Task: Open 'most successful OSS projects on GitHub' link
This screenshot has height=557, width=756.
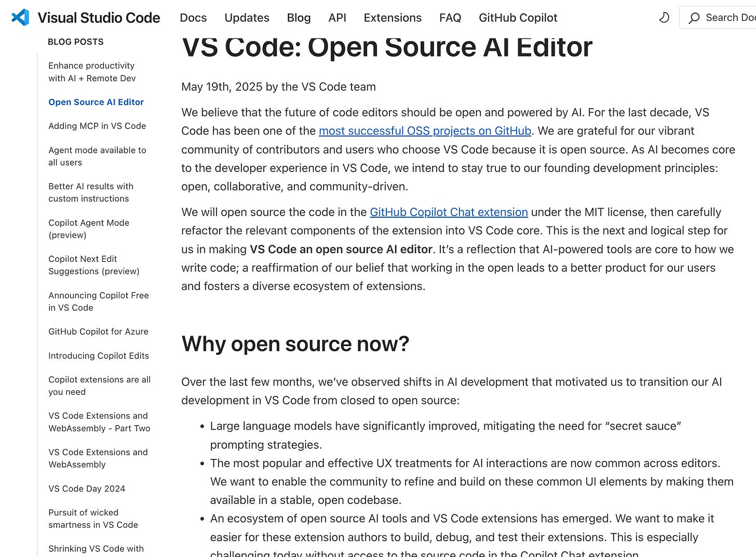Action: tap(425, 131)
